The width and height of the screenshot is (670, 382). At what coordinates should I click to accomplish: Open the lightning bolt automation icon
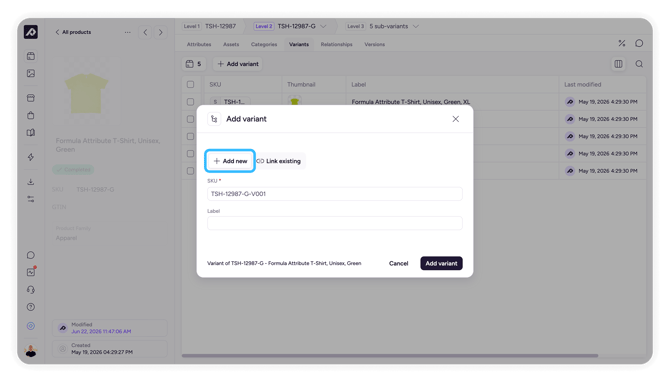click(x=31, y=157)
